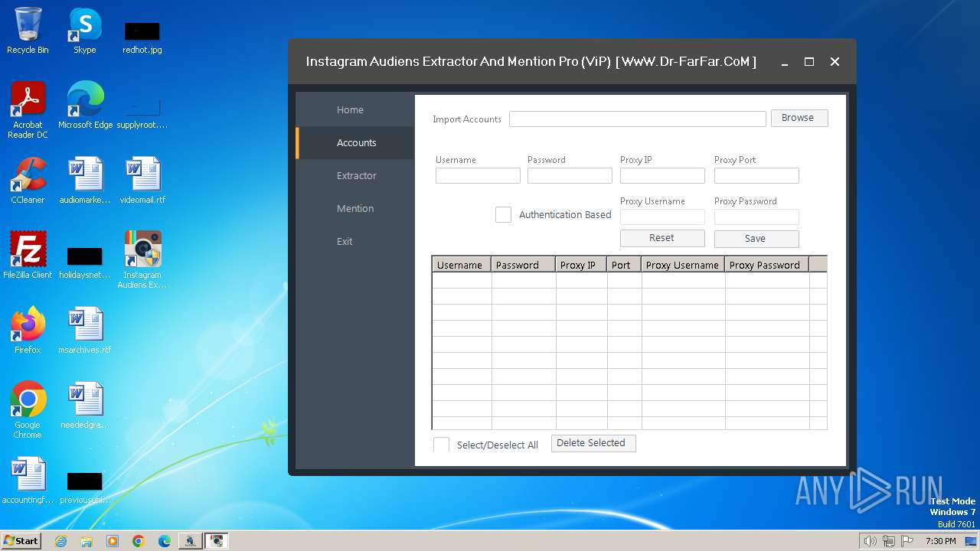This screenshot has height=551, width=980.
Task: Click the Browse button
Action: (799, 118)
